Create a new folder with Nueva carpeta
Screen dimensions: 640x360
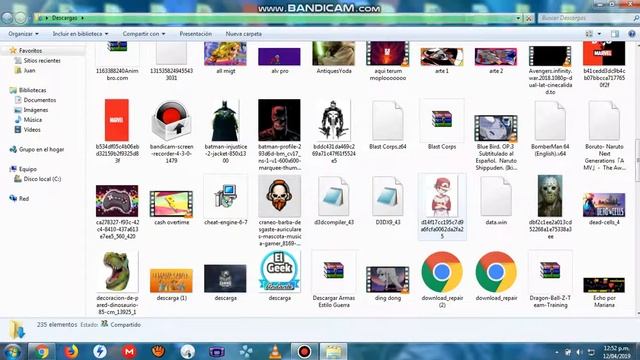click(244, 34)
